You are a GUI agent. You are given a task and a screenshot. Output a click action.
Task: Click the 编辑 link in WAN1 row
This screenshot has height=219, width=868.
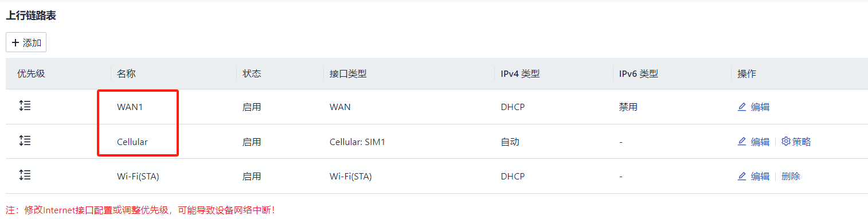[760, 107]
